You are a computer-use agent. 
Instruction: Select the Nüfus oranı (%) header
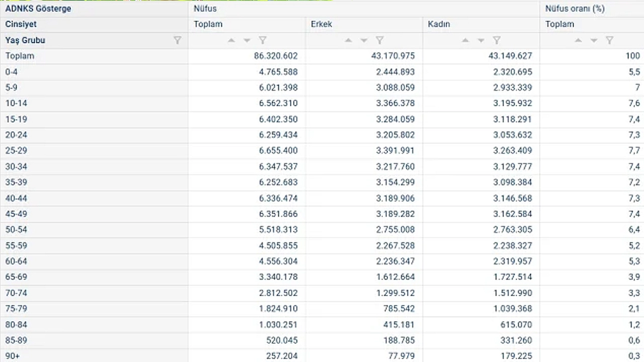tap(575, 9)
